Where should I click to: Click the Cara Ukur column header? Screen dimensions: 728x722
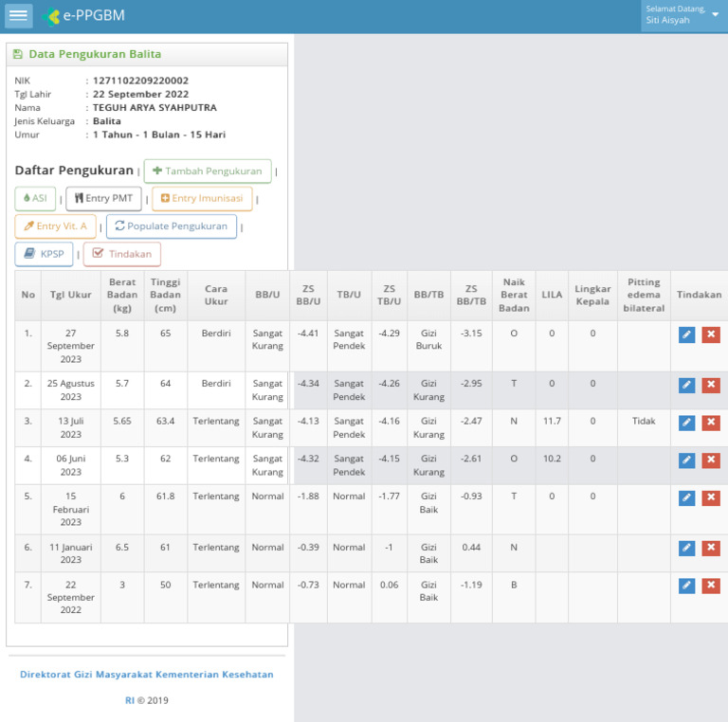coord(216,295)
